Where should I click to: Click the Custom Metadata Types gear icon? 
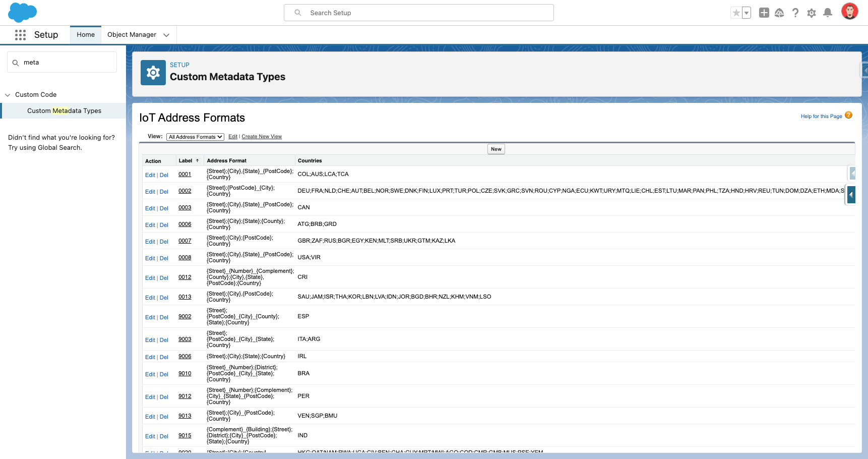(x=153, y=73)
